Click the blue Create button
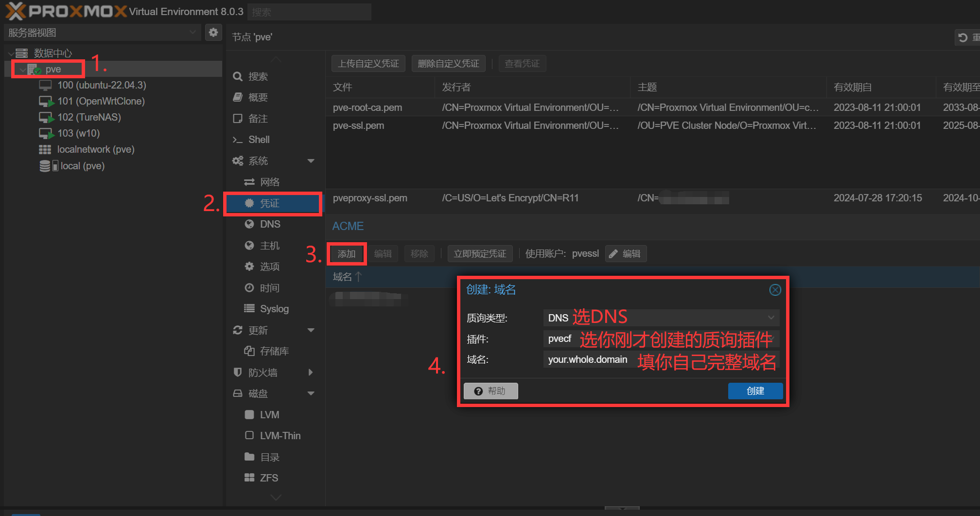 click(x=755, y=391)
